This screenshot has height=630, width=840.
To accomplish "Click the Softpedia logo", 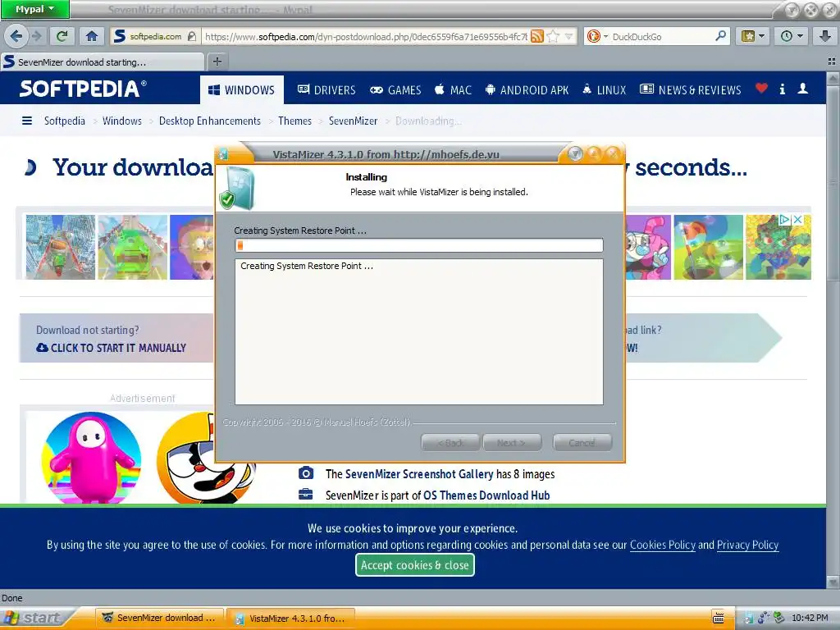I will pyautogui.click(x=83, y=89).
